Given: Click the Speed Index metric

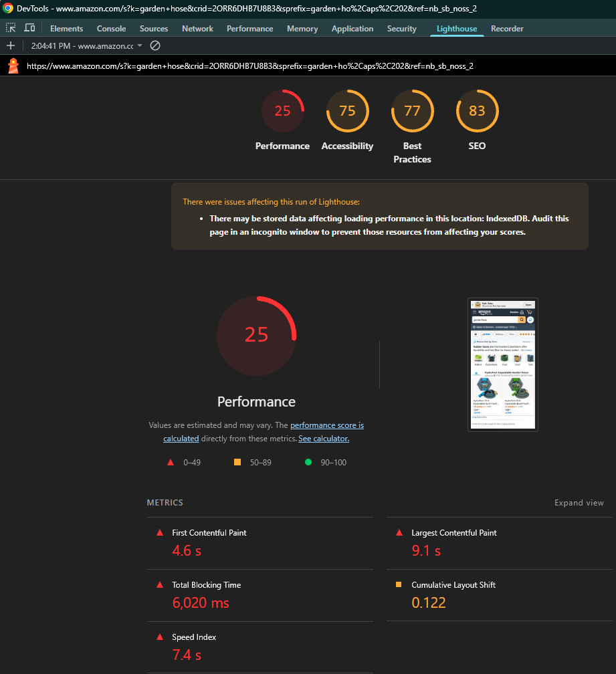Looking at the screenshot, I should click(260, 647).
